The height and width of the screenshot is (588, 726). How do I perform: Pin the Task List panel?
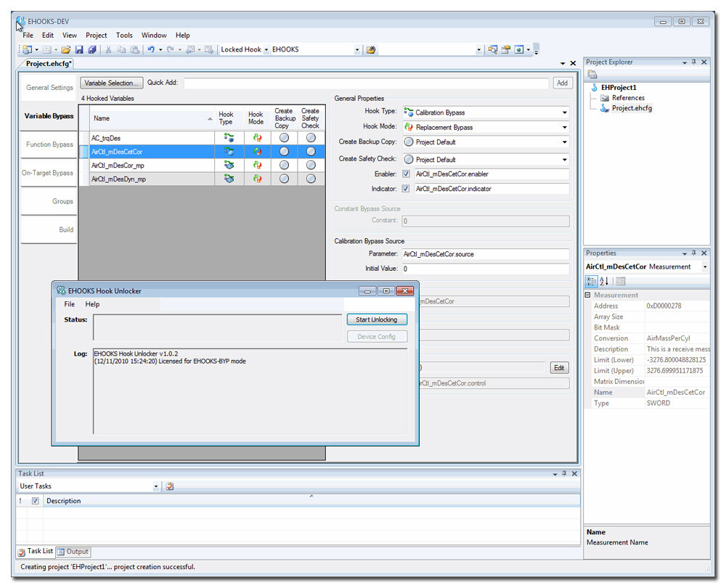564,473
